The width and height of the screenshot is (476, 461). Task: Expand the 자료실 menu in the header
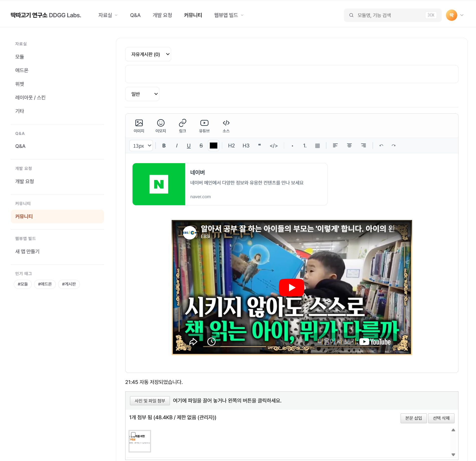click(x=108, y=15)
